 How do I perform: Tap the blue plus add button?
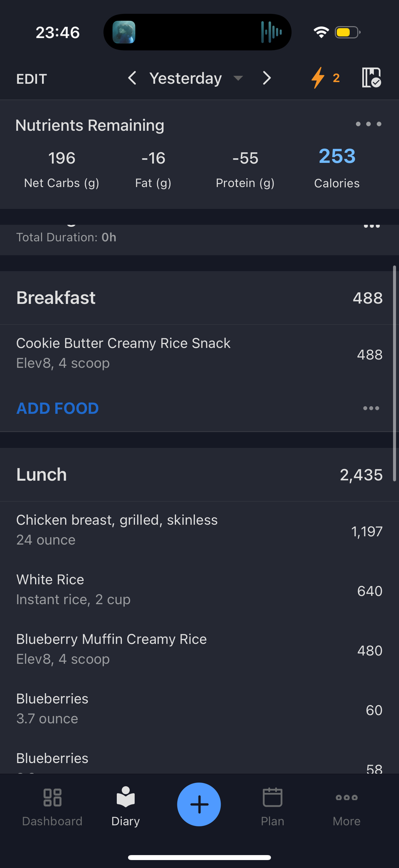tap(199, 804)
